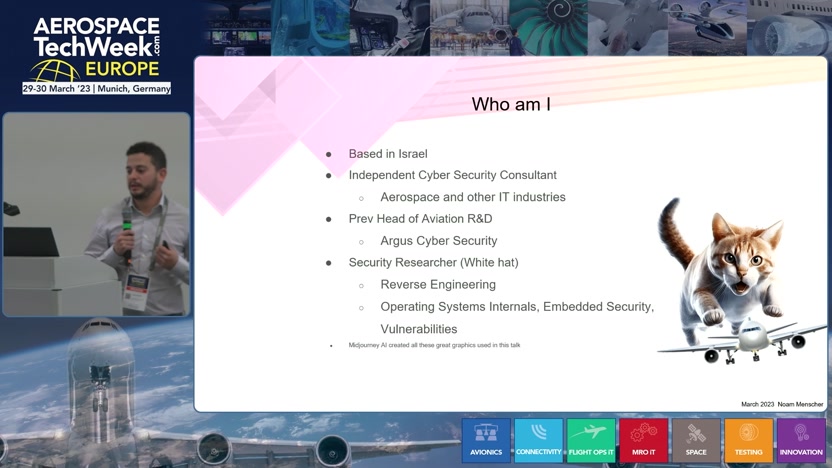Select the Testing category tile

749,440
